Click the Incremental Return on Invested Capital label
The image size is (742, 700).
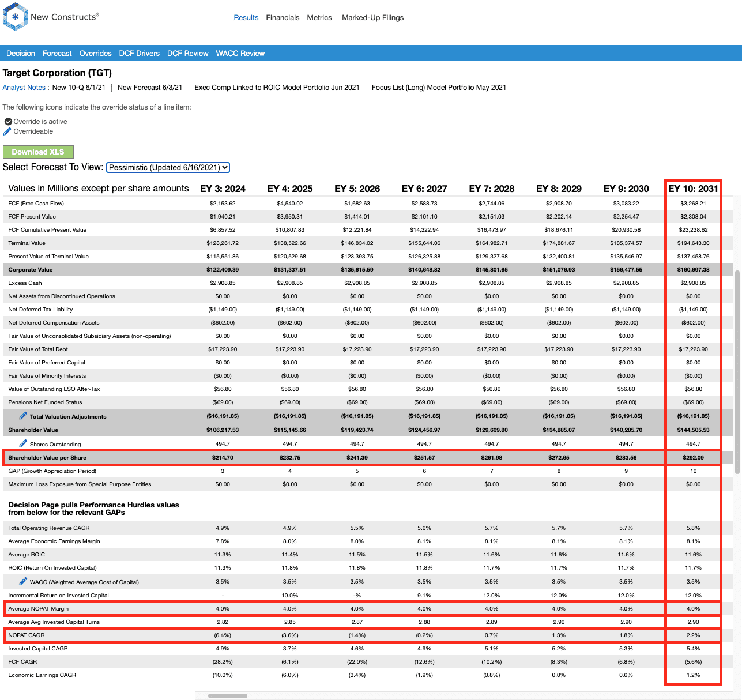pyautogui.click(x=58, y=596)
